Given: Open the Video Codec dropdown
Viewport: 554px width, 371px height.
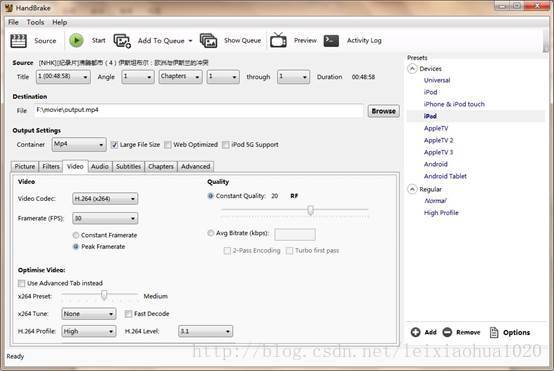Looking at the screenshot, I should pos(105,199).
